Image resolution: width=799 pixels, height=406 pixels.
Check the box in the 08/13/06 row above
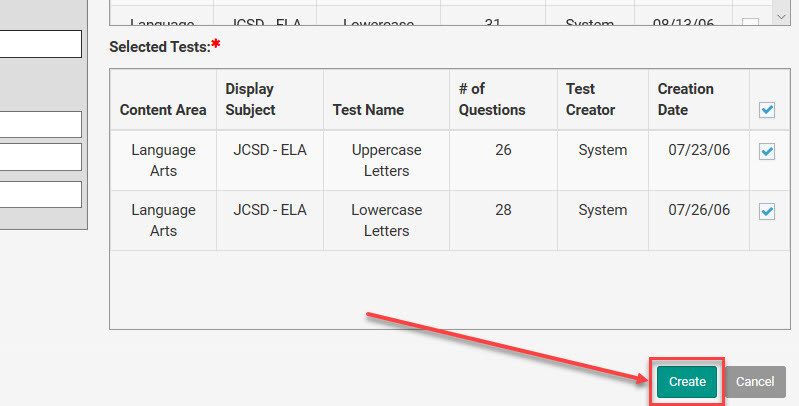750,22
